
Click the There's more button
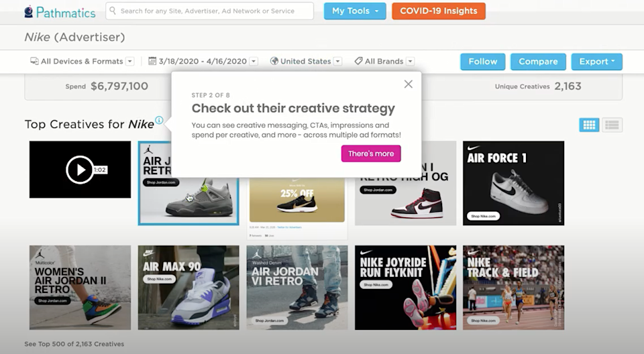[371, 154]
